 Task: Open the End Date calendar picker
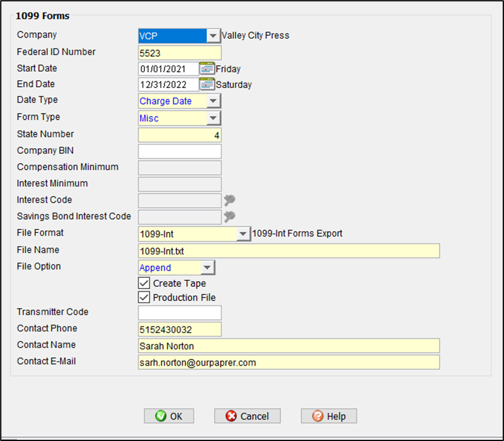pos(207,84)
